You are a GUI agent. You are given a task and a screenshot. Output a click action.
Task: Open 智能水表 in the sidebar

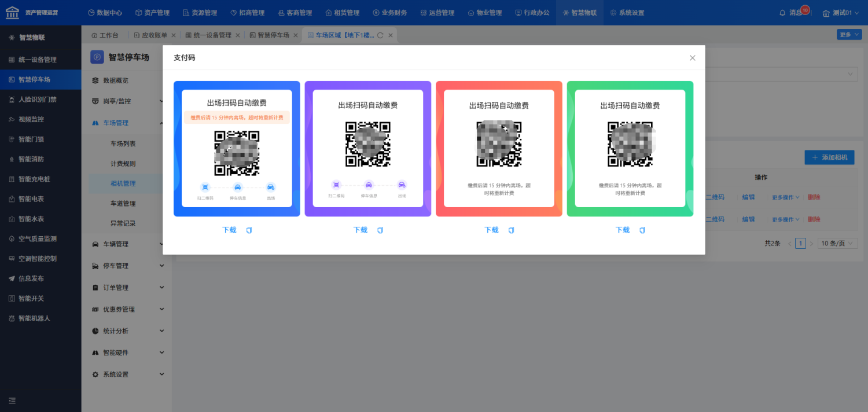tap(41, 219)
